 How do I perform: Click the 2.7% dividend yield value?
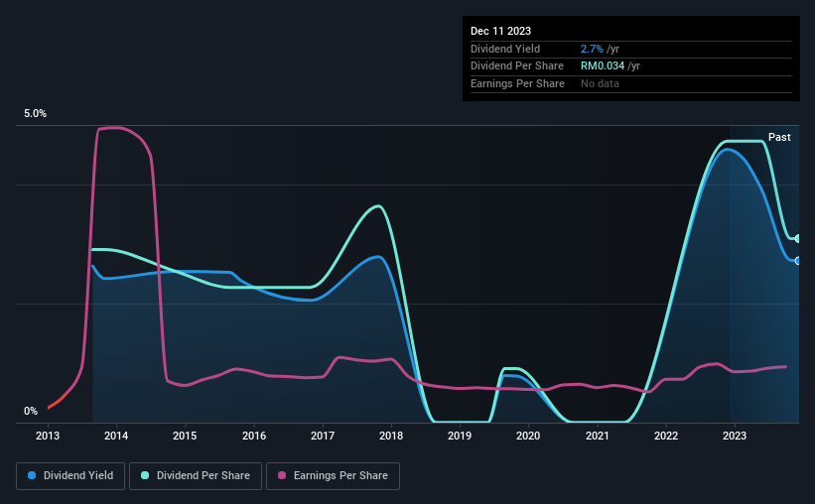pyautogui.click(x=592, y=49)
